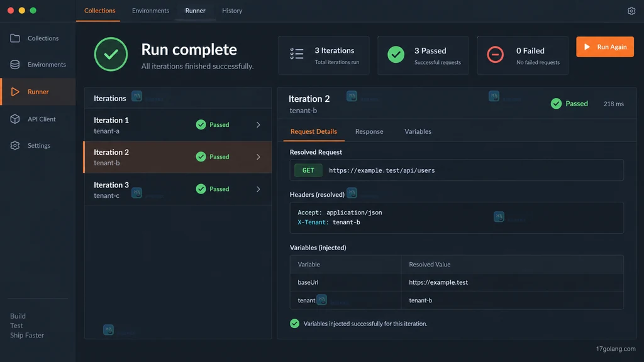Click the GET method badge
The image size is (644, 362).
click(x=308, y=170)
